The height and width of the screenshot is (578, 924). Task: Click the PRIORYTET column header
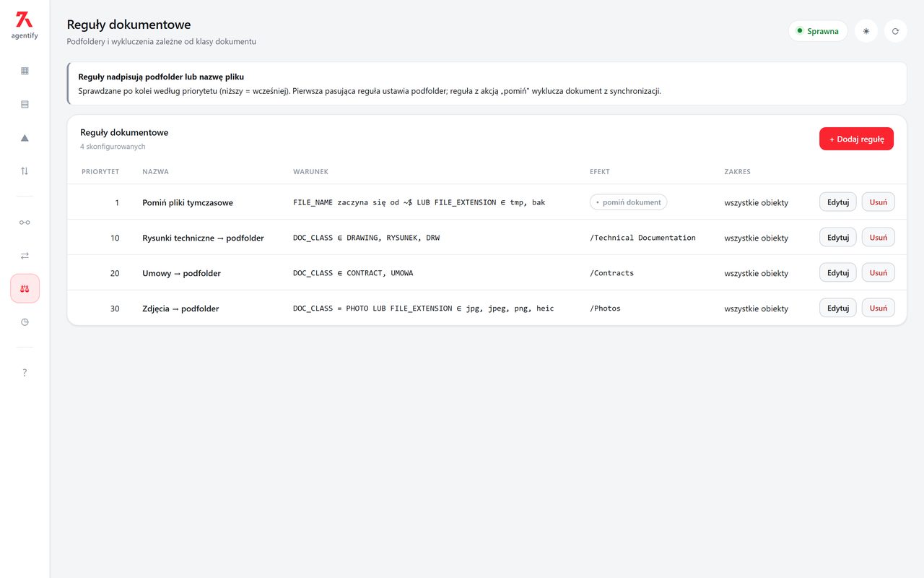[100, 172]
